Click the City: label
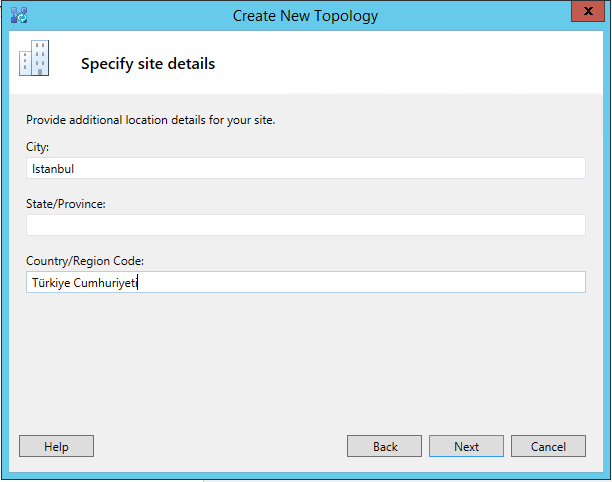612x482 pixels. click(x=37, y=147)
